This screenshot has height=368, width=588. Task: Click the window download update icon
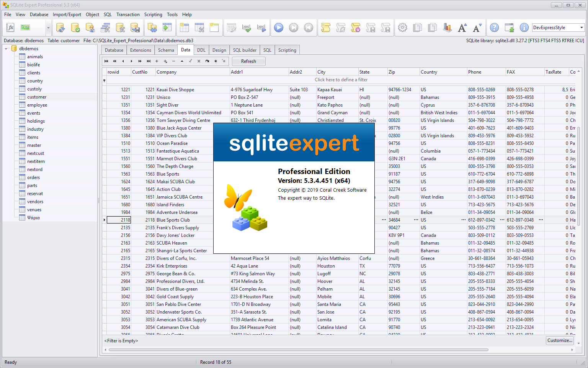tap(510, 28)
